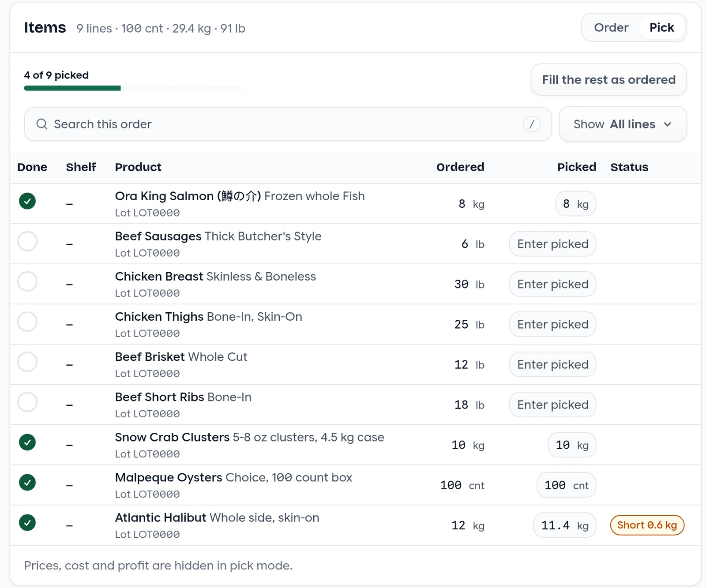706x588 pixels.
Task: Click the Prices hidden in pick mode note
Action: pos(158,566)
